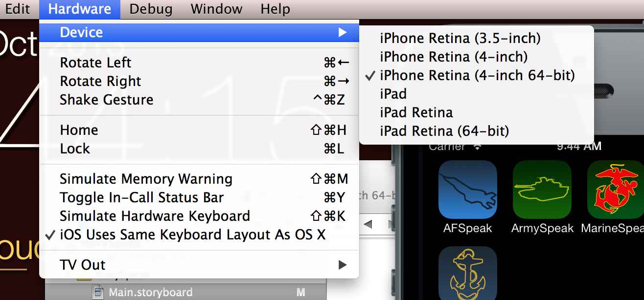Click the M status next to Main.storyboard
This screenshot has width=644, height=300.
[x=301, y=293]
